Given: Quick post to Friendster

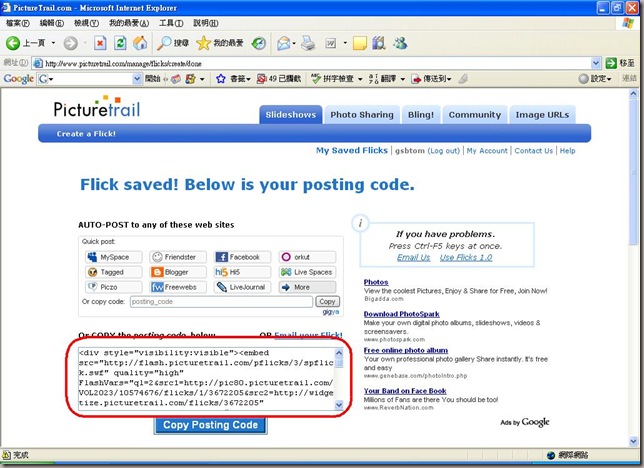Looking at the screenshot, I should coord(178,257).
